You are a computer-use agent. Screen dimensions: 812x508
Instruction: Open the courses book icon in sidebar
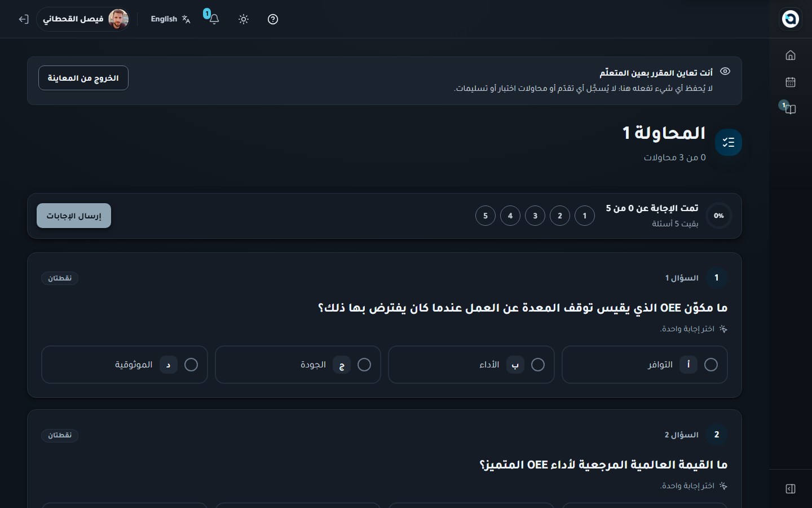pyautogui.click(x=791, y=109)
